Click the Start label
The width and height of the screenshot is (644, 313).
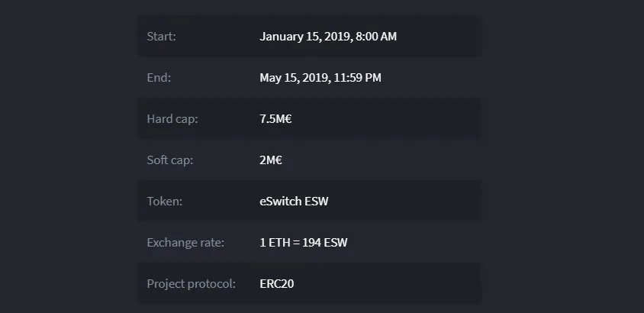[x=161, y=36]
